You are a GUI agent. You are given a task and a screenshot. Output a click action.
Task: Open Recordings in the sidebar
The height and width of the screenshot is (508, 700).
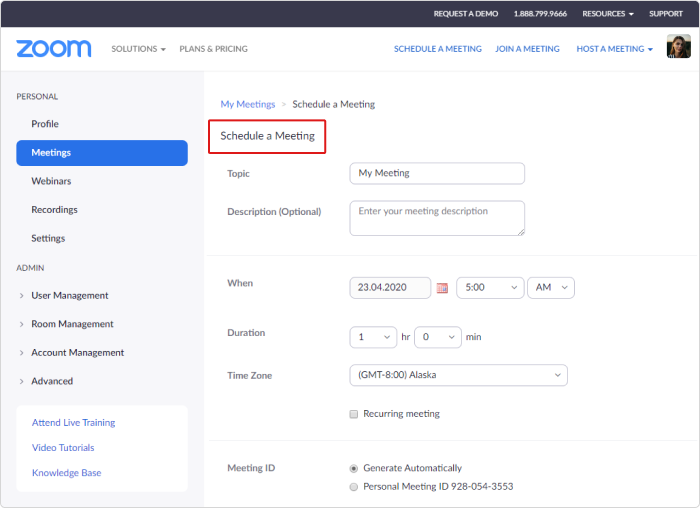(x=54, y=210)
